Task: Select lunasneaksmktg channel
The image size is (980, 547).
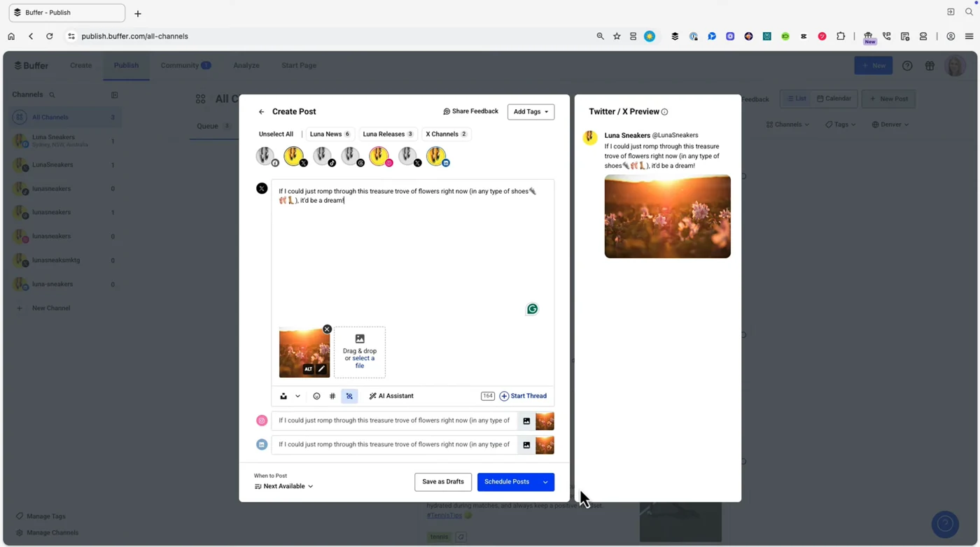Action: pyautogui.click(x=66, y=260)
